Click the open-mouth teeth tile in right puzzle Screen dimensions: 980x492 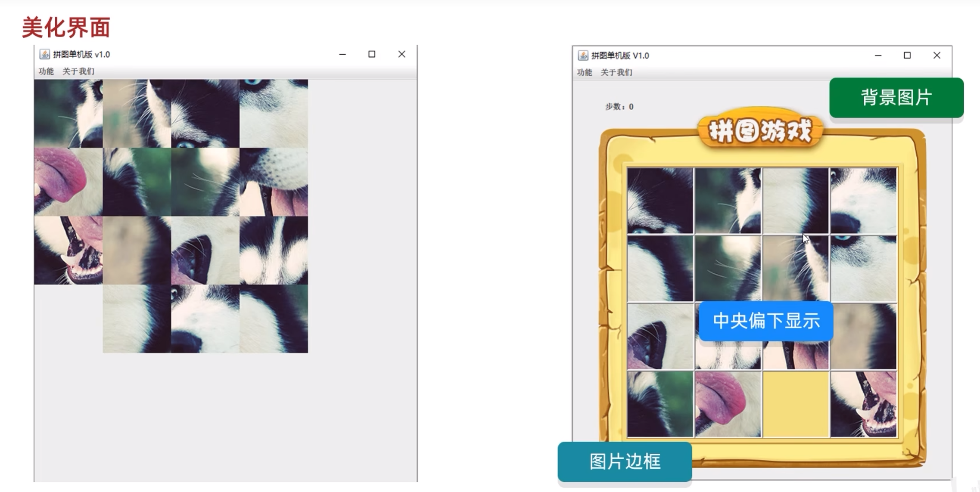coord(863,405)
